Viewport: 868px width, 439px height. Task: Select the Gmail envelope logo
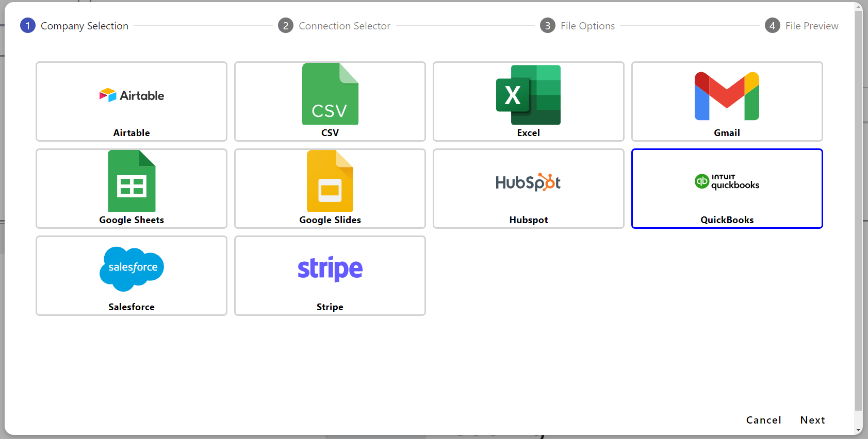click(x=727, y=96)
